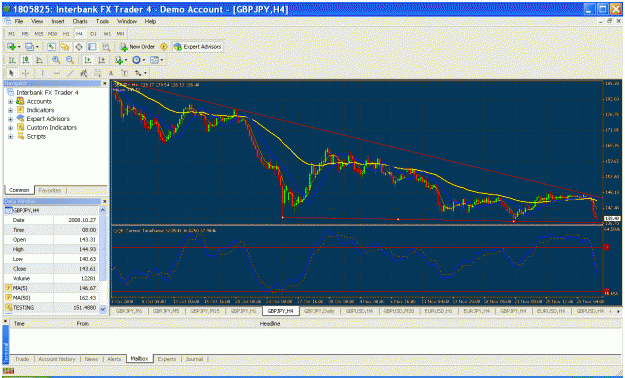The image size is (625, 378).
Task: Click the Expert Advisors toolbar button
Action: 198,47
